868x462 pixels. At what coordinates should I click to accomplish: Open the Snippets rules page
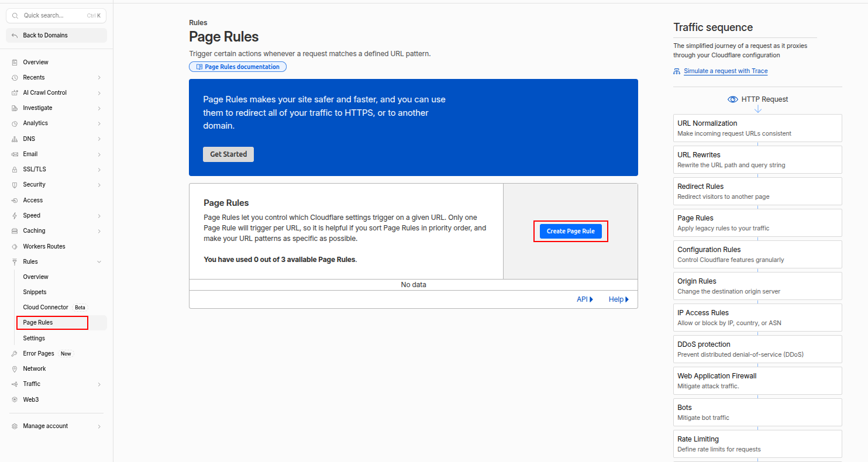click(x=35, y=292)
